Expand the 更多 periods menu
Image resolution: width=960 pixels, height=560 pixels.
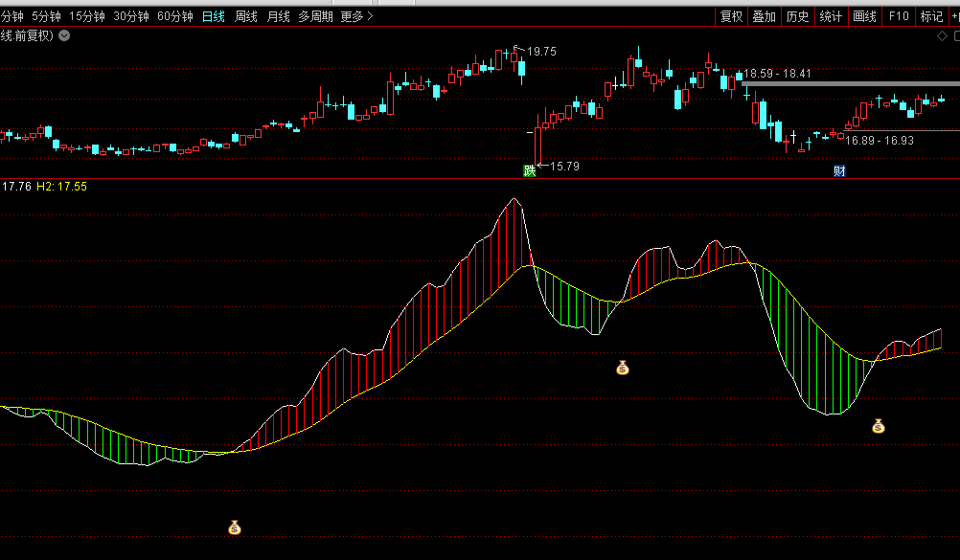pyautogui.click(x=357, y=16)
